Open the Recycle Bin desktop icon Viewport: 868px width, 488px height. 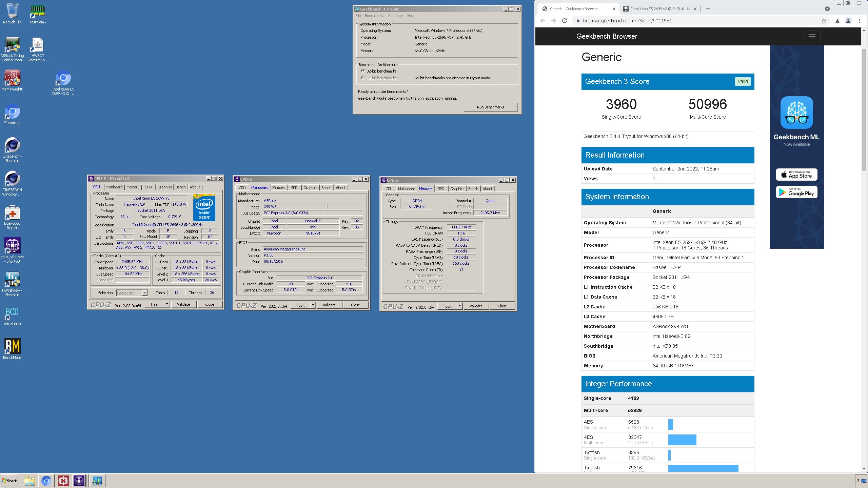click(x=12, y=14)
